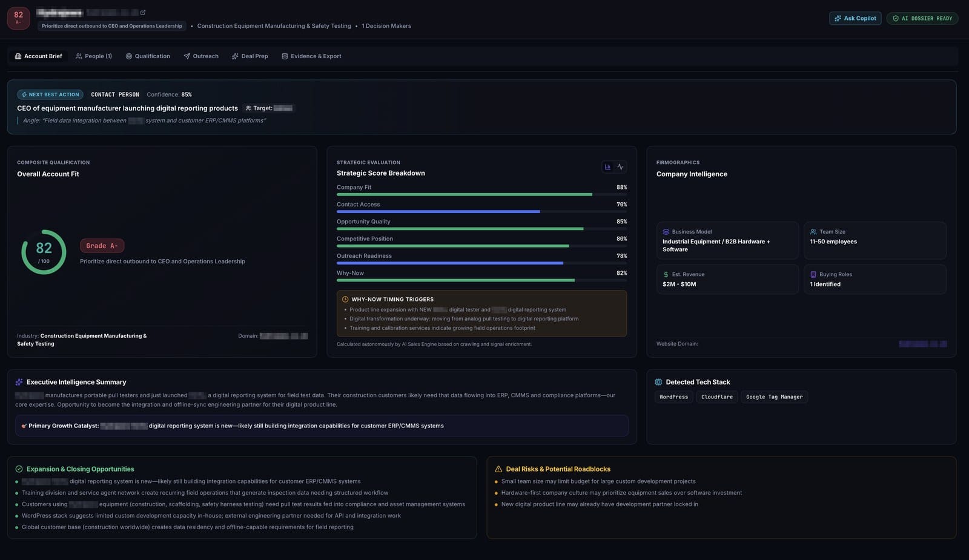Click the Team Size people icon
The image size is (969, 560).
click(x=813, y=232)
